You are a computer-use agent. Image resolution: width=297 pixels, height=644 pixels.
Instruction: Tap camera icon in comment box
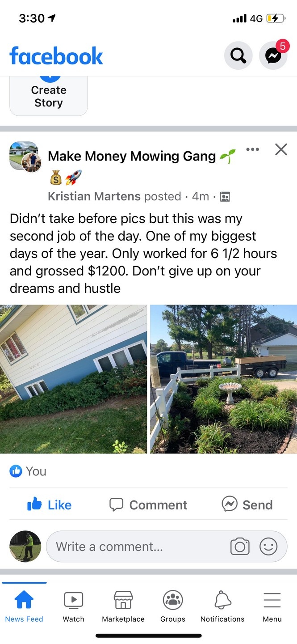(240, 547)
